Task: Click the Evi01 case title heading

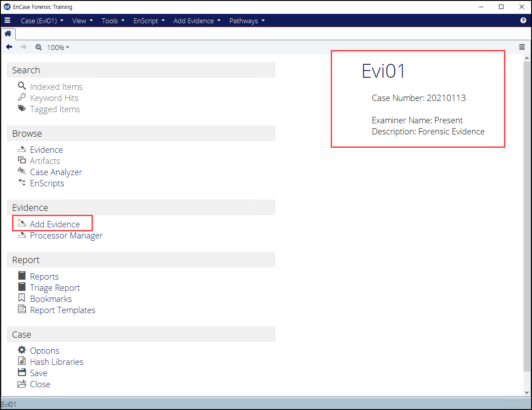Action: pos(383,71)
